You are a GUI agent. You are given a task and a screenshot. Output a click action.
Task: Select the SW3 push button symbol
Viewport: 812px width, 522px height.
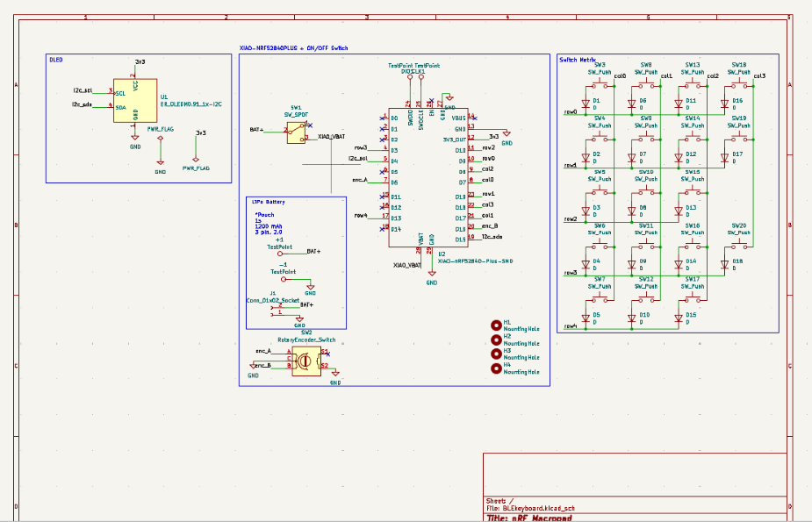click(600, 84)
